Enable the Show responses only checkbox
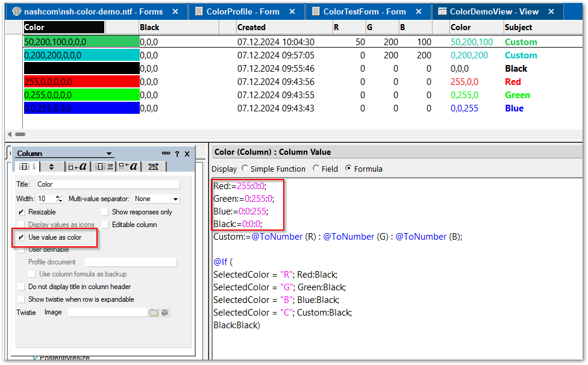The width and height of the screenshot is (588, 365). click(104, 212)
